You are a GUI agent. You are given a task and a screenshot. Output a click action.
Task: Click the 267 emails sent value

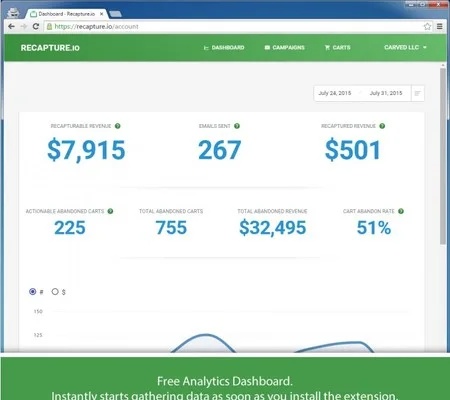(219, 150)
